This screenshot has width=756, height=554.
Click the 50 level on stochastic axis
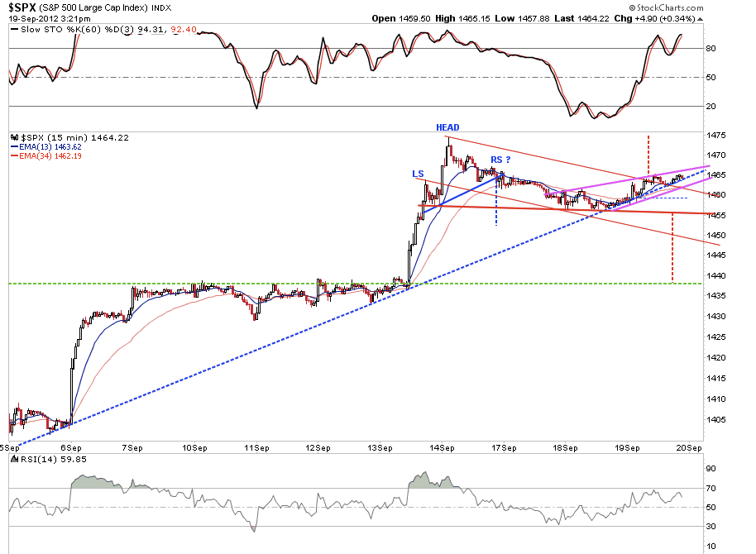[x=711, y=77]
